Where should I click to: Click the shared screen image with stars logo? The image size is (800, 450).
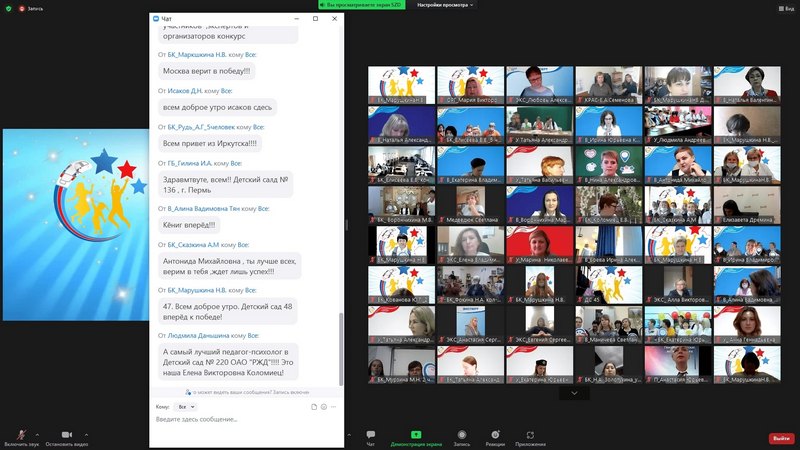[x=76, y=224]
